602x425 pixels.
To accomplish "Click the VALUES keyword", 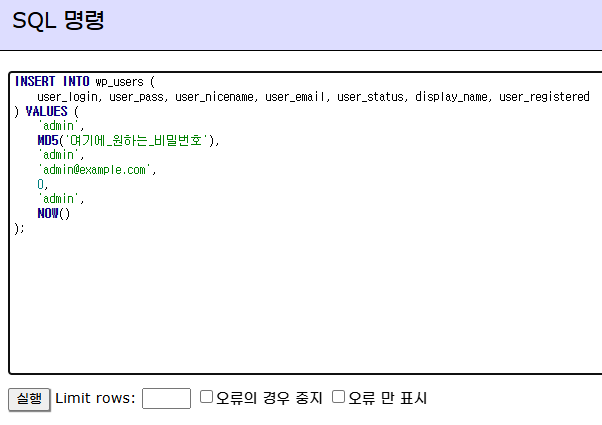I will pyautogui.click(x=46, y=111).
